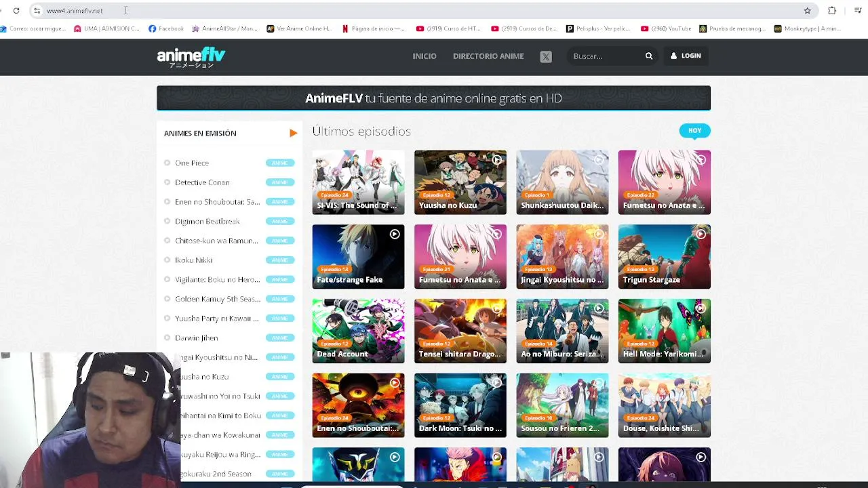Click play icon on Hell Mode card
868x488 pixels.
click(701, 308)
